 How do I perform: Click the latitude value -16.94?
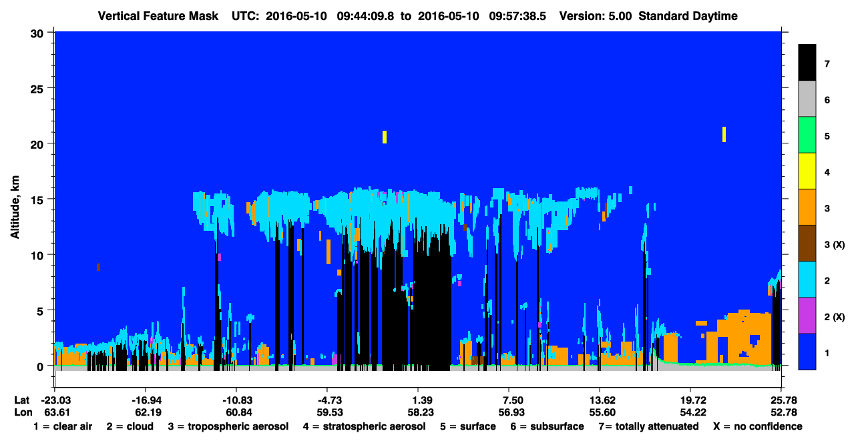tap(146, 400)
